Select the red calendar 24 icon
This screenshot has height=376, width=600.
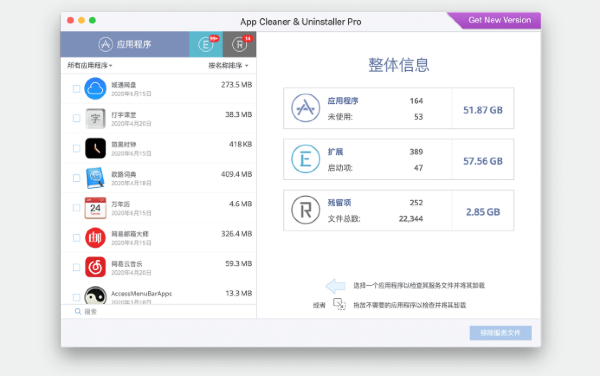click(95, 208)
